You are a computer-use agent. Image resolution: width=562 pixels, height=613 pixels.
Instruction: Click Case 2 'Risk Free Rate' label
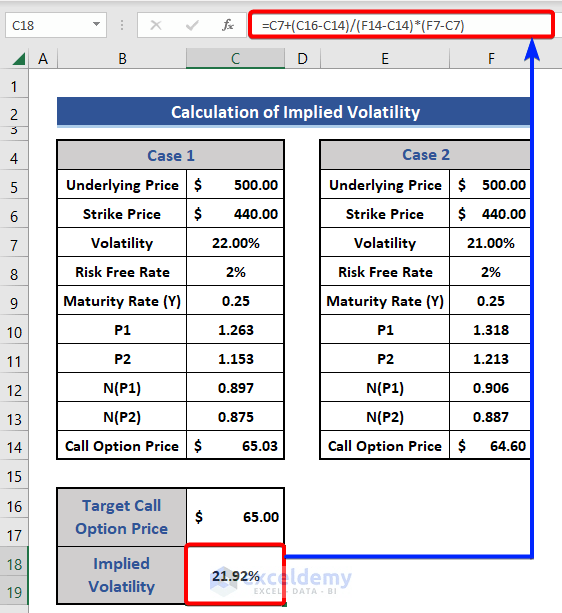385,272
